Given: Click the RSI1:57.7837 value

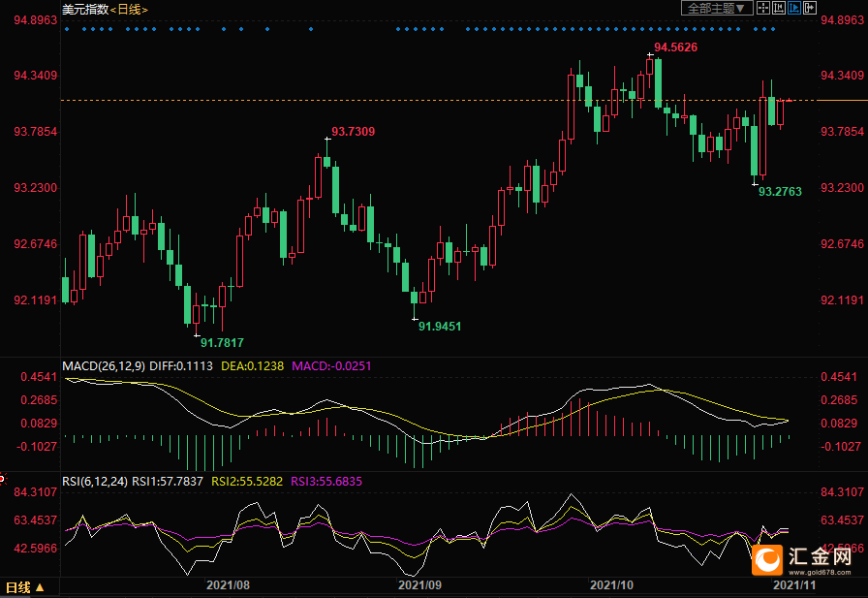Looking at the screenshot, I should point(168,482).
